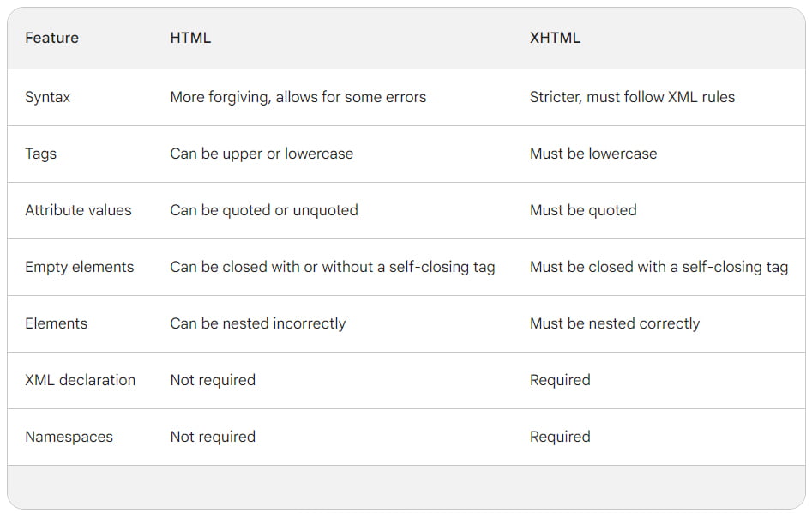Click the "Namespaces" row label

click(x=68, y=437)
